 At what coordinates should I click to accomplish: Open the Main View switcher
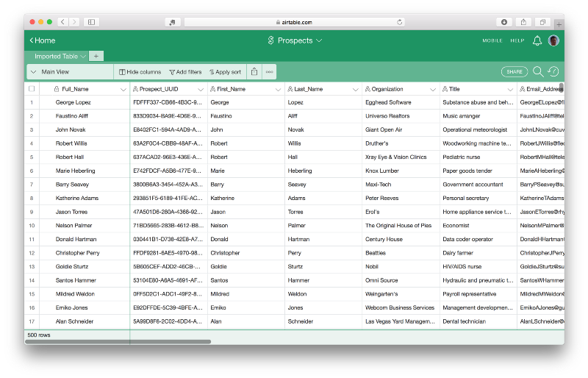click(70, 71)
